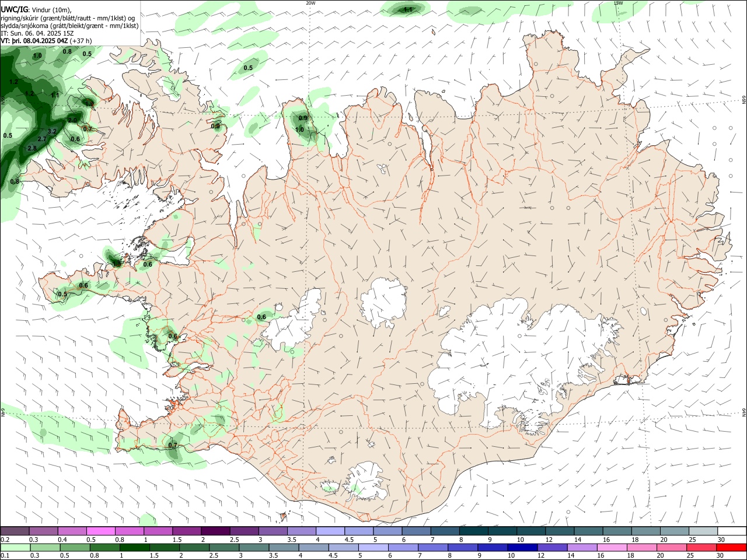Pick the dark teal 8–9 snow swatch
This screenshot has width=747, height=560.
tap(473, 531)
